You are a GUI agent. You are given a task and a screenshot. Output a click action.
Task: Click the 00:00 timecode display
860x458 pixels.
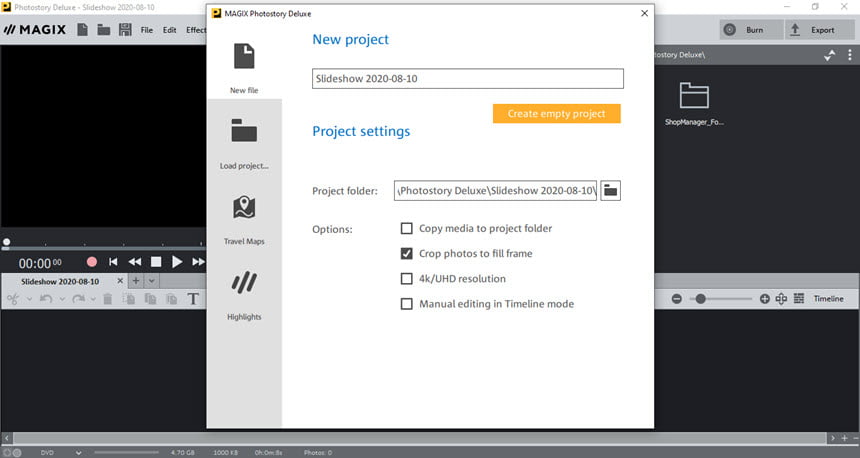pos(40,263)
